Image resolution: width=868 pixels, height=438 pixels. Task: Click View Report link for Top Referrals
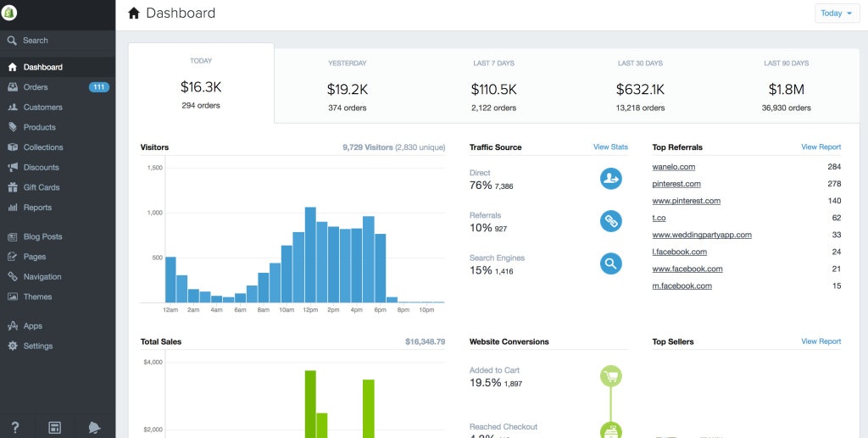[x=821, y=147]
